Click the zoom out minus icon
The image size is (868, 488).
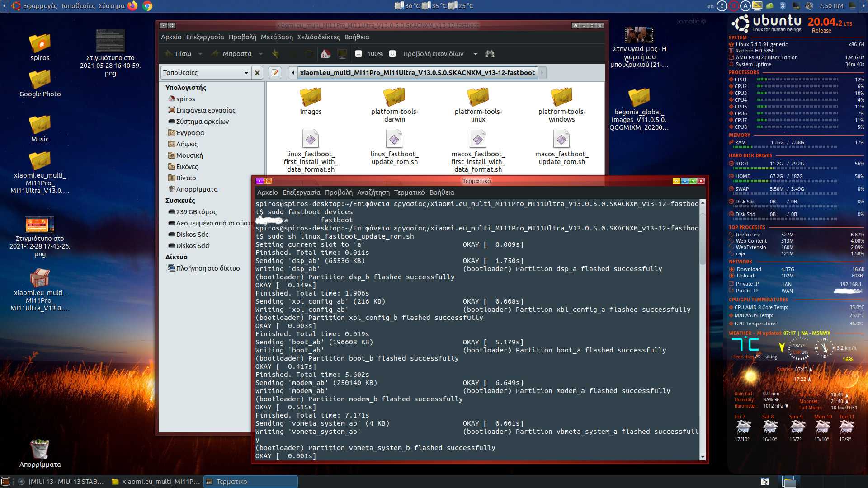click(x=359, y=54)
